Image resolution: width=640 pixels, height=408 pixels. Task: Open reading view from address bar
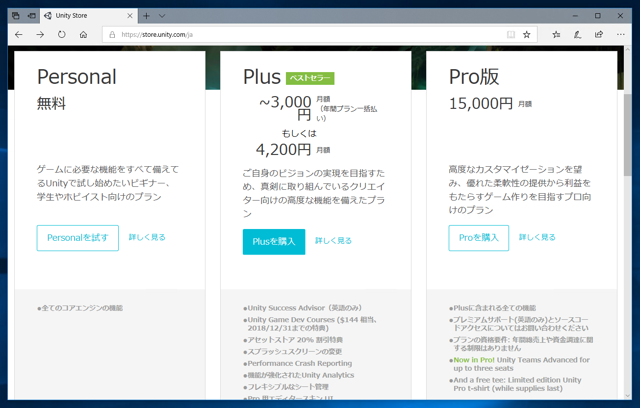click(511, 35)
